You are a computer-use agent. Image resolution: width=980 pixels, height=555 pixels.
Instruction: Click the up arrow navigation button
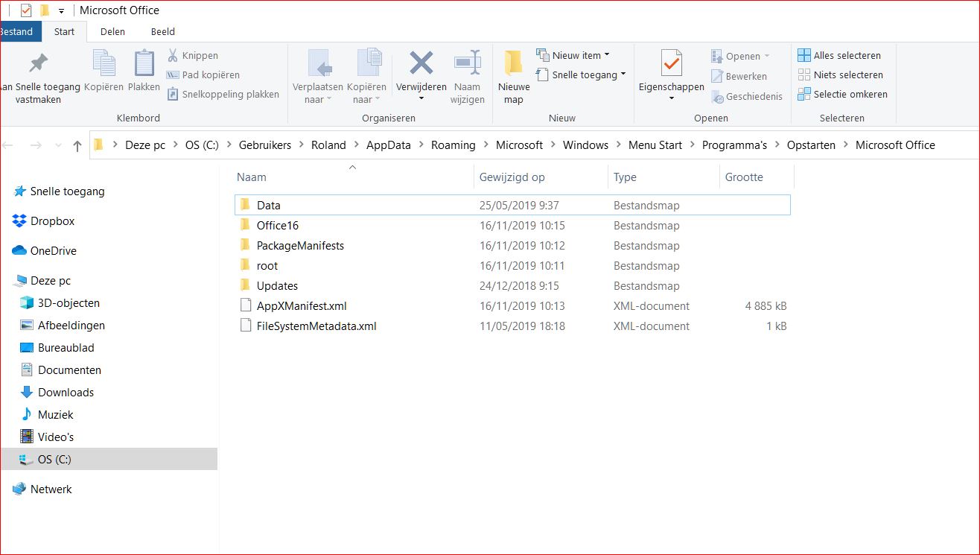pos(77,146)
